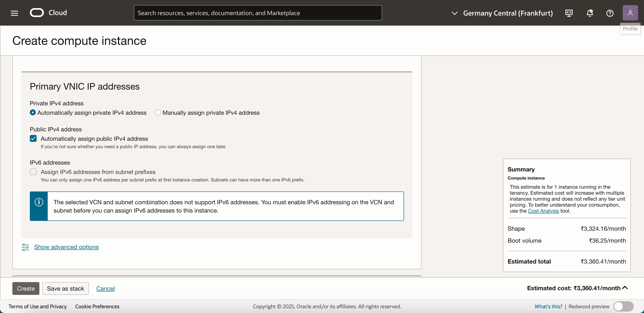The width and height of the screenshot is (644, 313).
Task: Open the hamburger navigation menu
Action: coord(14,13)
